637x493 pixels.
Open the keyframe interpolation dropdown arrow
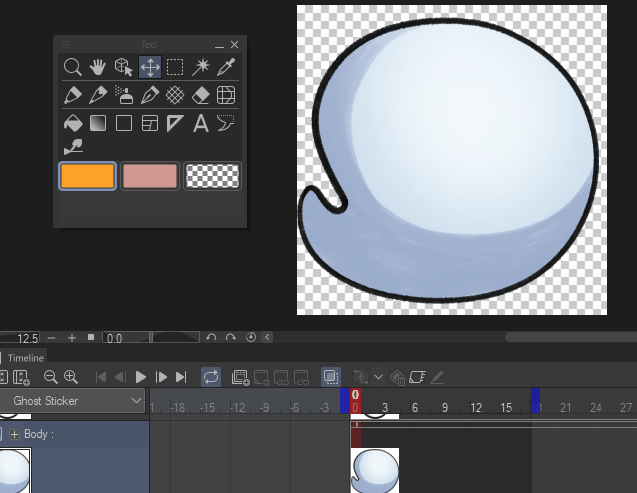(x=377, y=377)
